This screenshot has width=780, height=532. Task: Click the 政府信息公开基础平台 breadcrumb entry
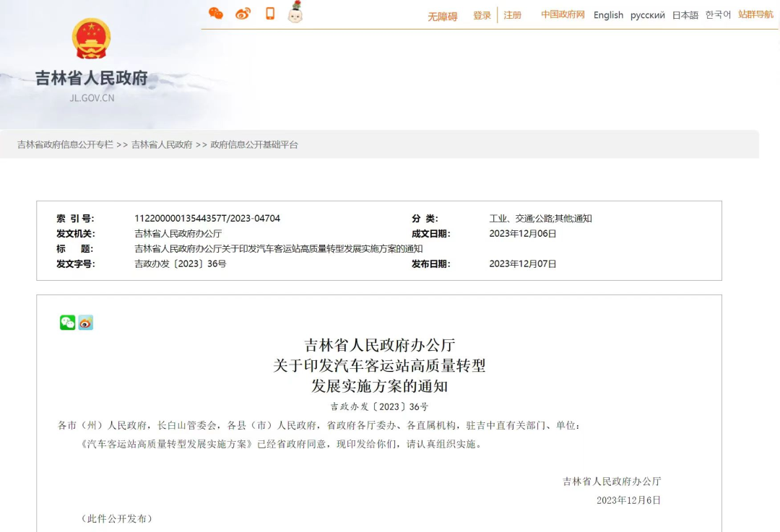[x=256, y=144]
